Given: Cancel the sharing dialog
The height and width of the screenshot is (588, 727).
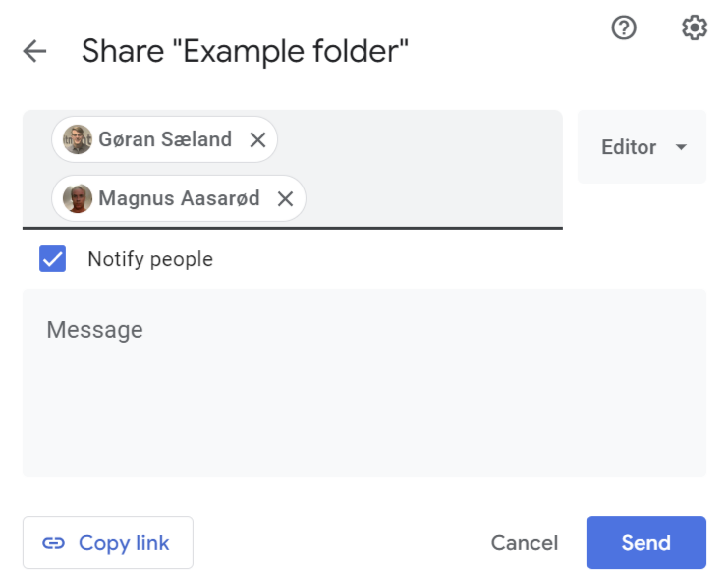Looking at the screenshot, I should [524, 543].
